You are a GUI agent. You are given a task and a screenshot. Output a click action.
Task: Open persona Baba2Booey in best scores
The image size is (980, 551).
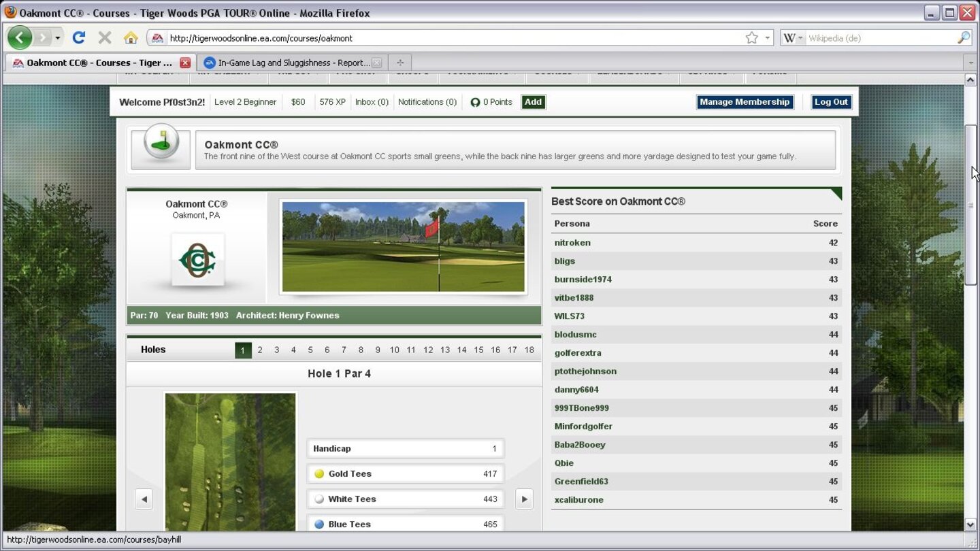[x=580, y=445]
